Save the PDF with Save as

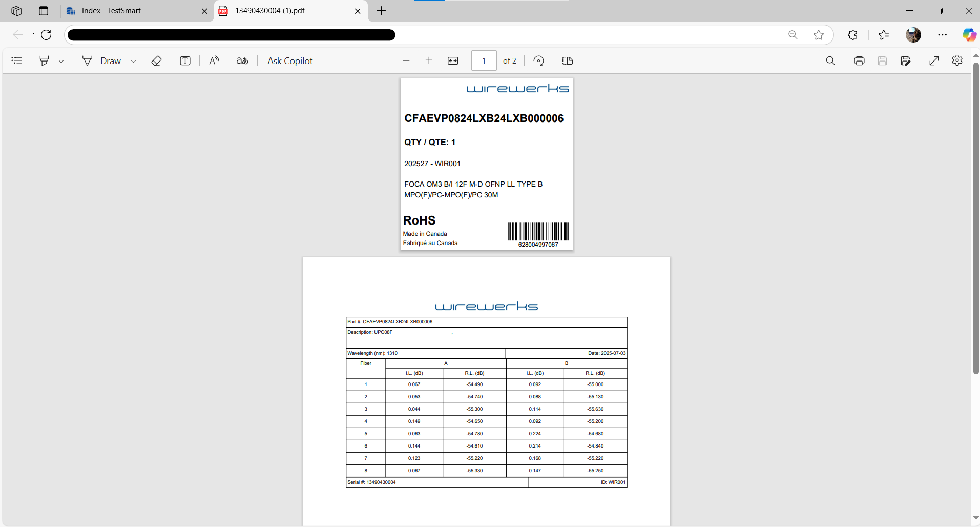click(906, 60)
